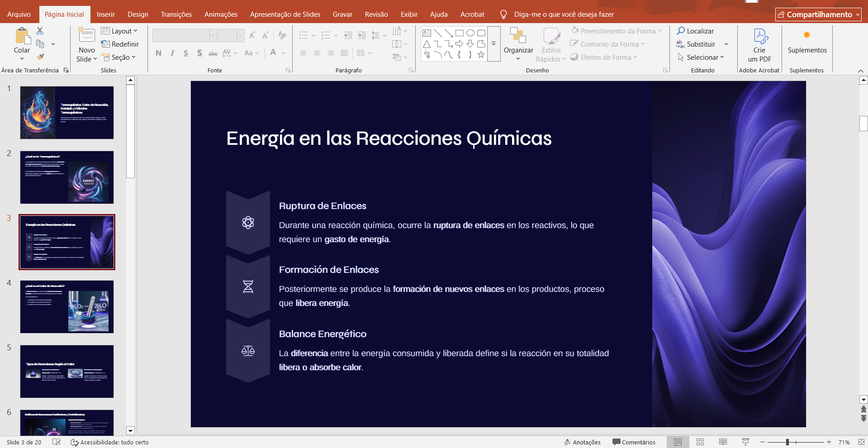
Task: Click the Format Painter brush icon
Action: click(40, 57)
